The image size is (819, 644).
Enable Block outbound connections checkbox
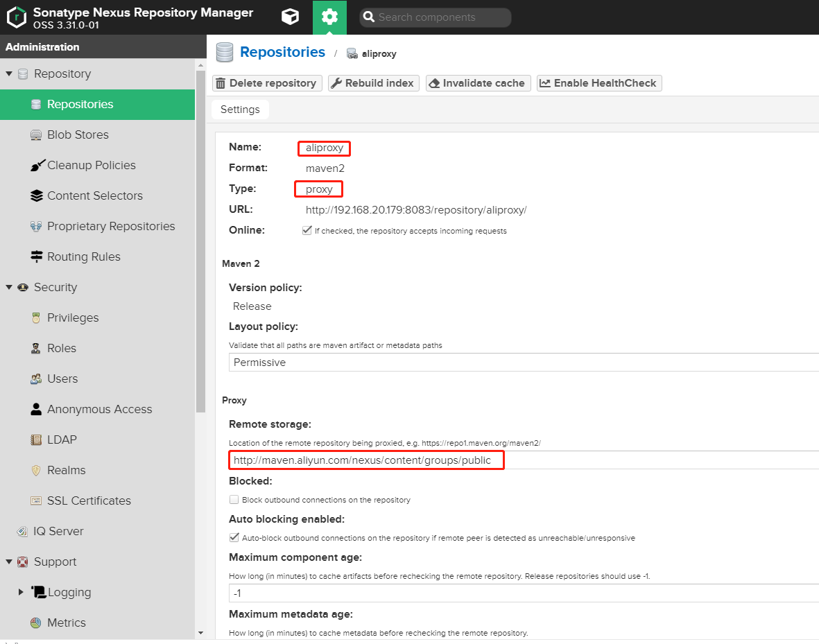pos(234,499)
